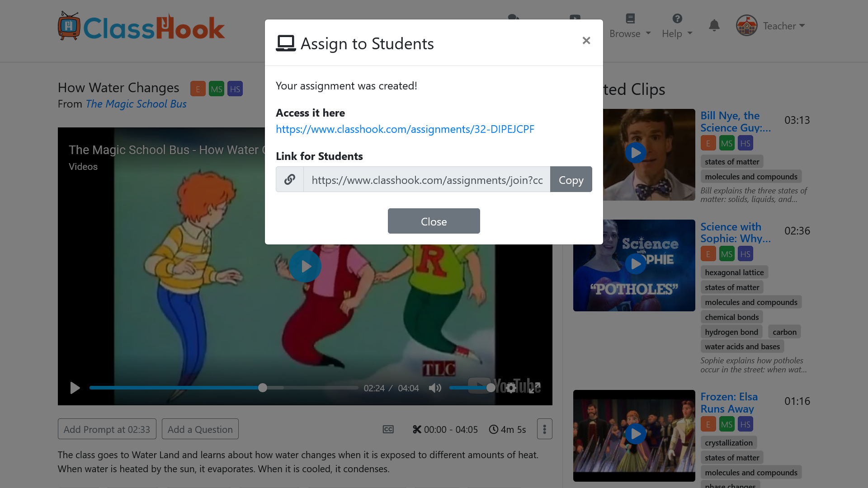Open video settings gear icon
This screenshot has height=488, width=868.
(511, 388)
